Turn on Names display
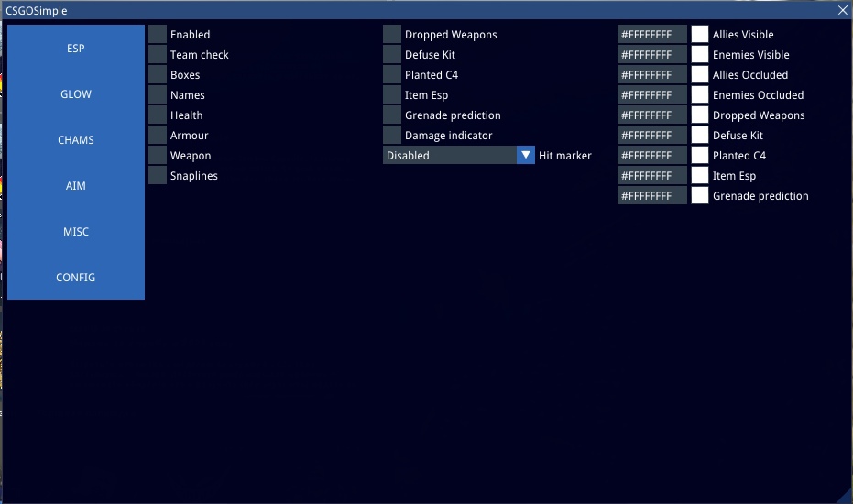The width and height of the screenshot is (853, 504). pyautogui.click(x=158, y=94)
